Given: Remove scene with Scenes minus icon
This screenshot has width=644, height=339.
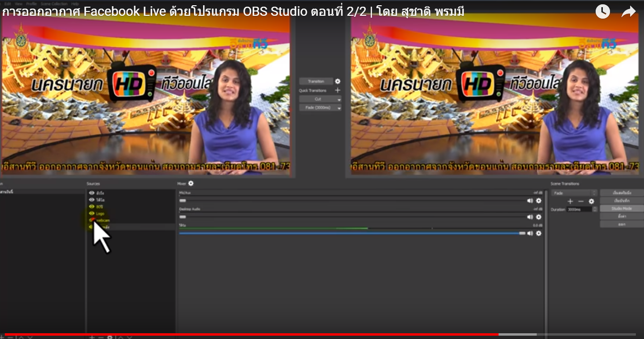Looking at the screenshot, I should point(11,337).
